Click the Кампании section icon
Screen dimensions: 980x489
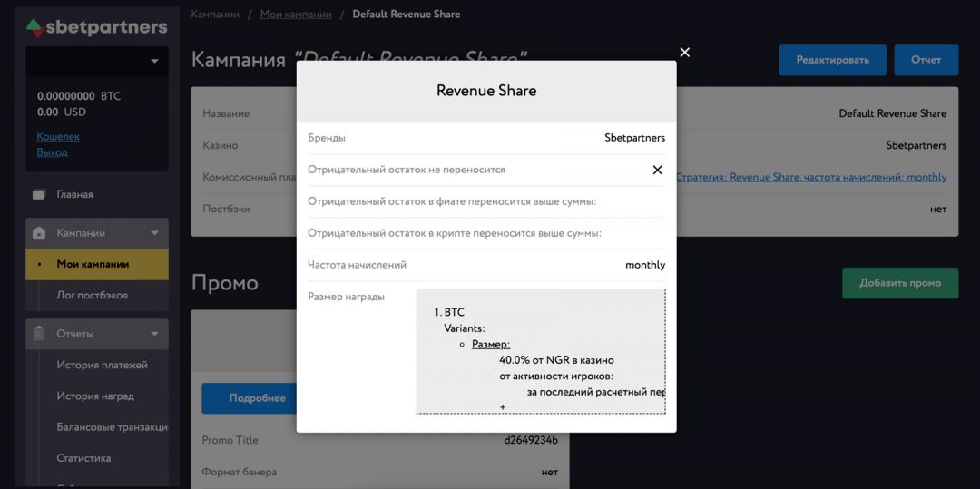point(39,233)
